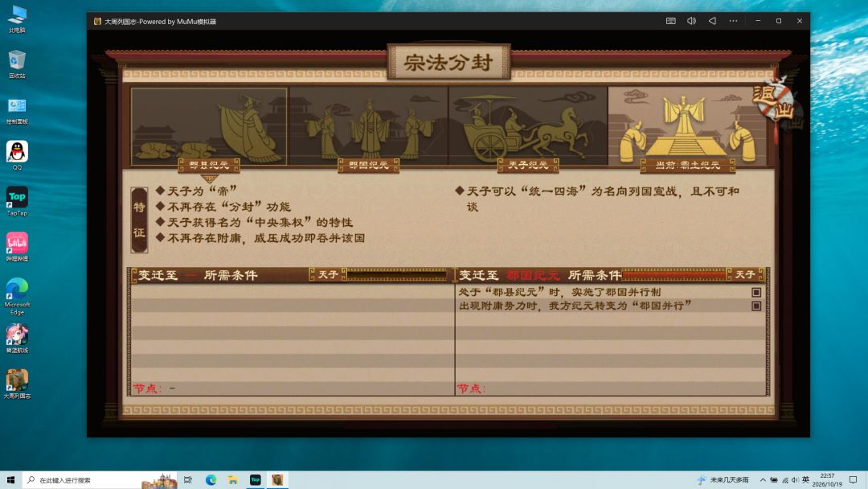Click the three officials 郡国 illustration
The image size is (868, 489).
[x=369, y=126]
